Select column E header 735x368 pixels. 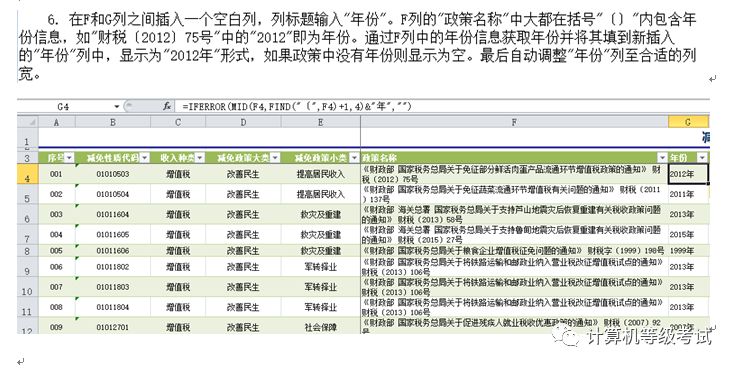[x=321, y=122]
